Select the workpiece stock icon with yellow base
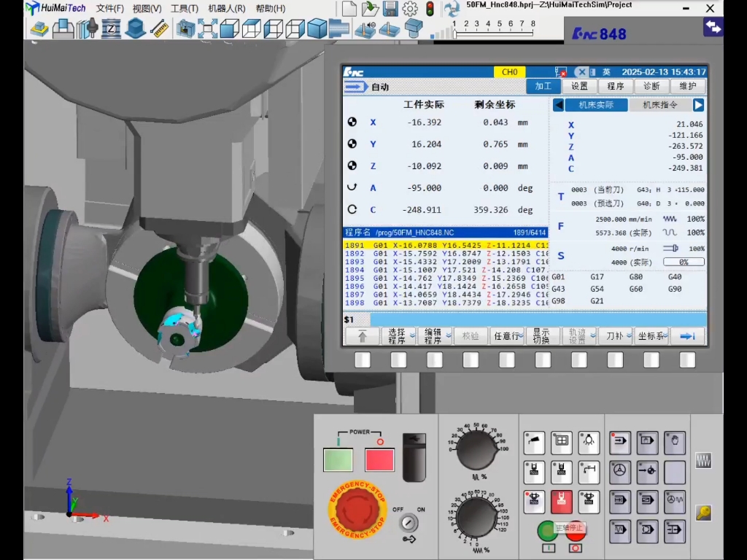This screenshot has height=560, width=747. coord(39,29)
